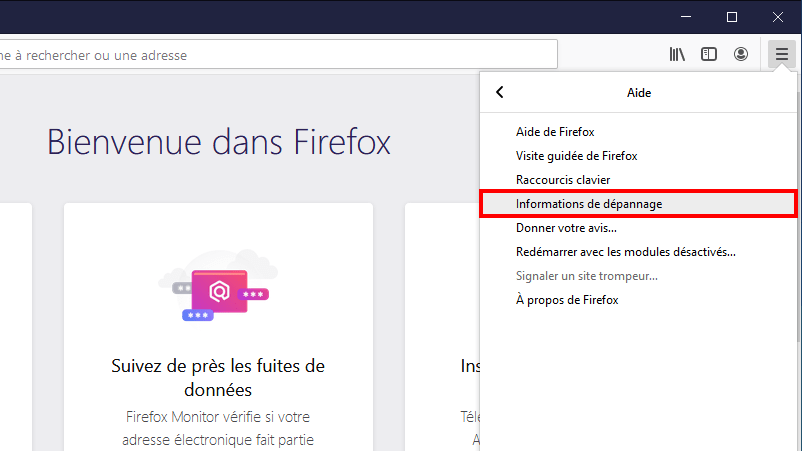
Task: Choose Redémarrer avec les modules désactivés…
Action: pyautogui.click(x=638, y=252)
